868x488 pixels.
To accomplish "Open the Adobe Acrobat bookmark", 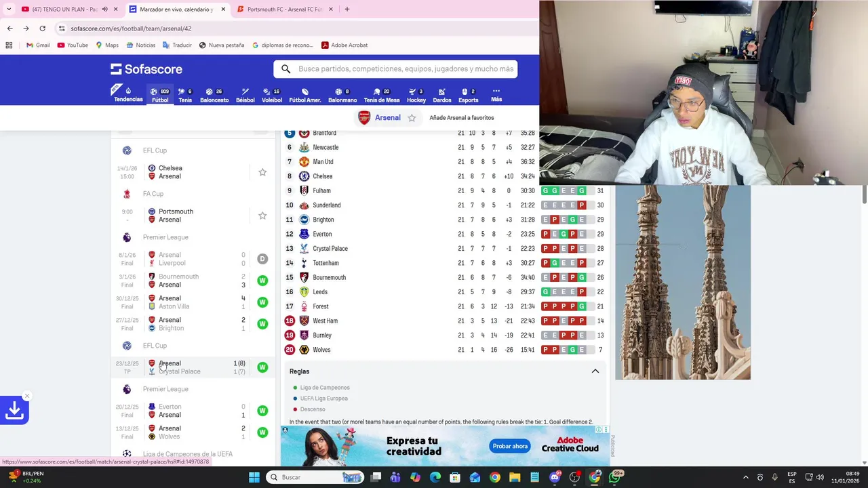I will coord(344,45).
